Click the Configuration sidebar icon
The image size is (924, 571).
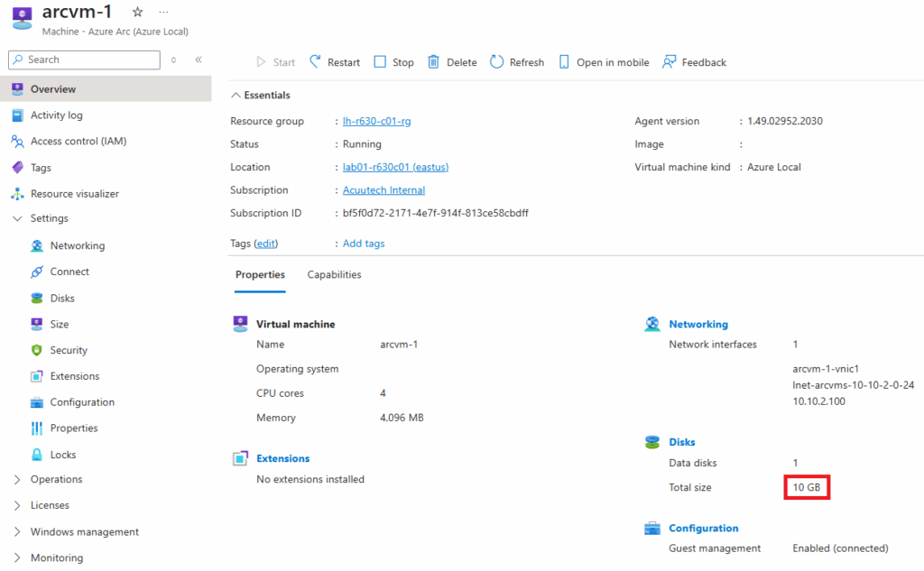click(36, 402)
